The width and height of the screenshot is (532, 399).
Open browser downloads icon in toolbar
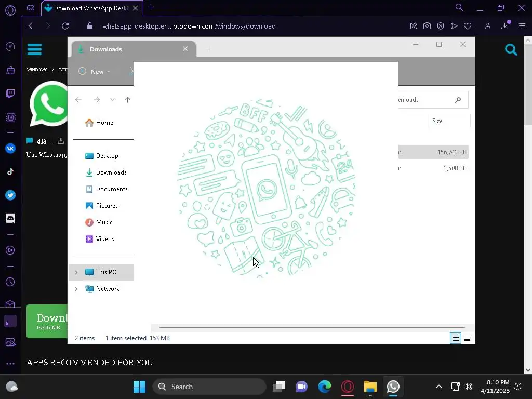tap(505, 26)
